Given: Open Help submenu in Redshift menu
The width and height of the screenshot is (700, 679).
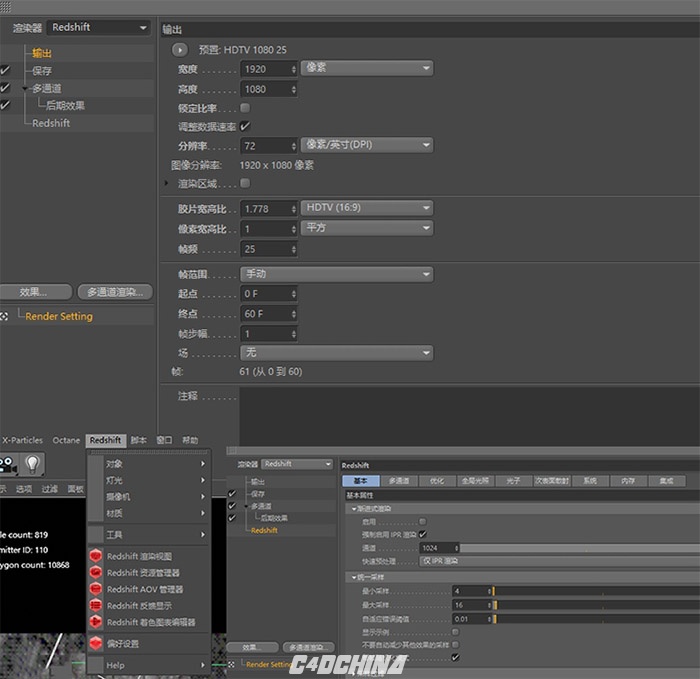Looking at the screenshot, I should tap(149, 665).
